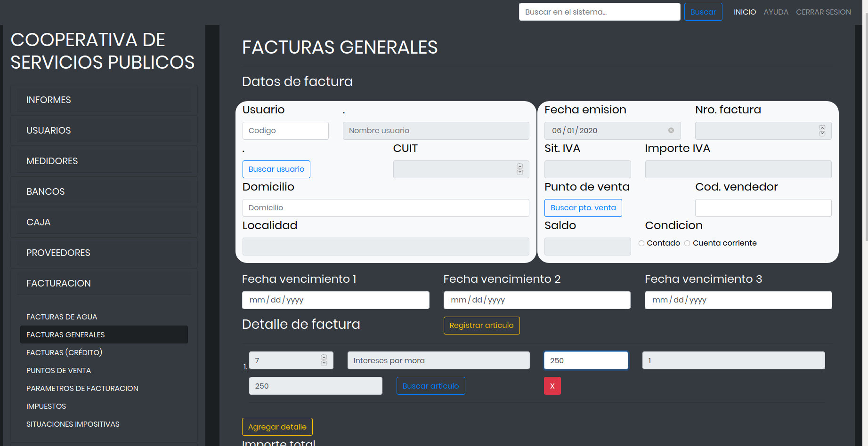Click stepper on article code 7 field

click(x=324, y=360)
